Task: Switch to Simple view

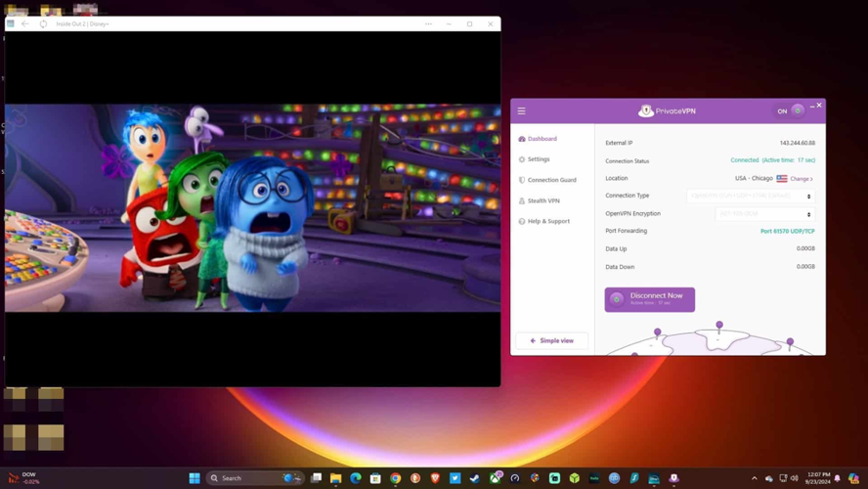Action: pyautogui.click(x=552, y=340)
